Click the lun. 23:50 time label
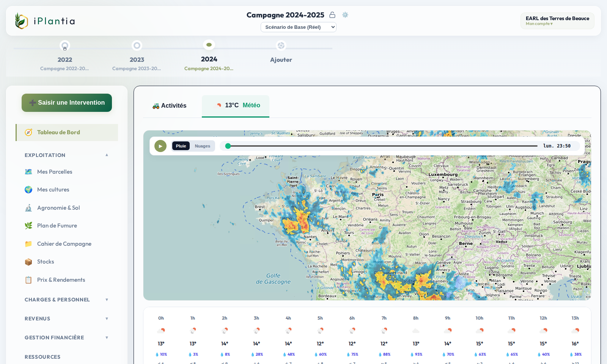The height and width of the screenshot is (364, 607). (557, 146)
